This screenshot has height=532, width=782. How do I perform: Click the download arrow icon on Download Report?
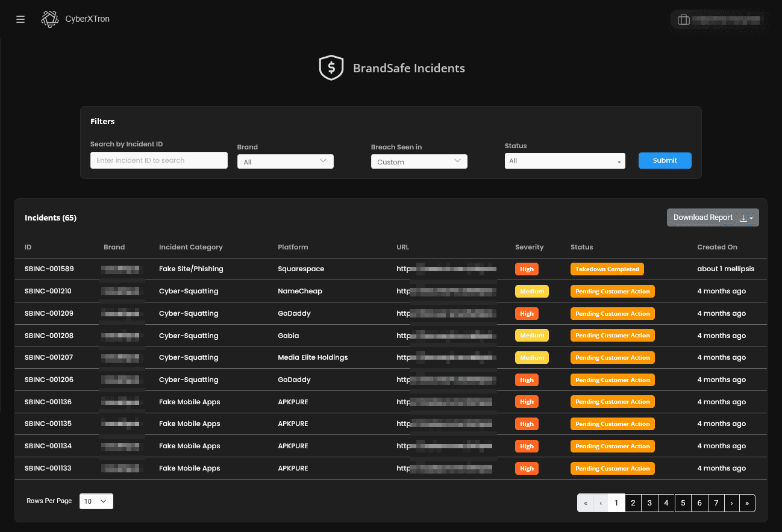tap(744, 217)
